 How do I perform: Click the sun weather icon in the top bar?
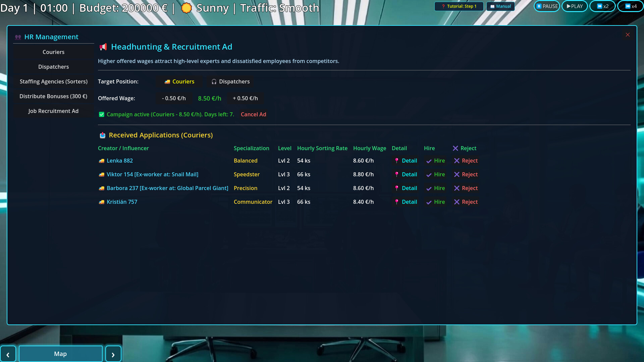coord(186,8)
